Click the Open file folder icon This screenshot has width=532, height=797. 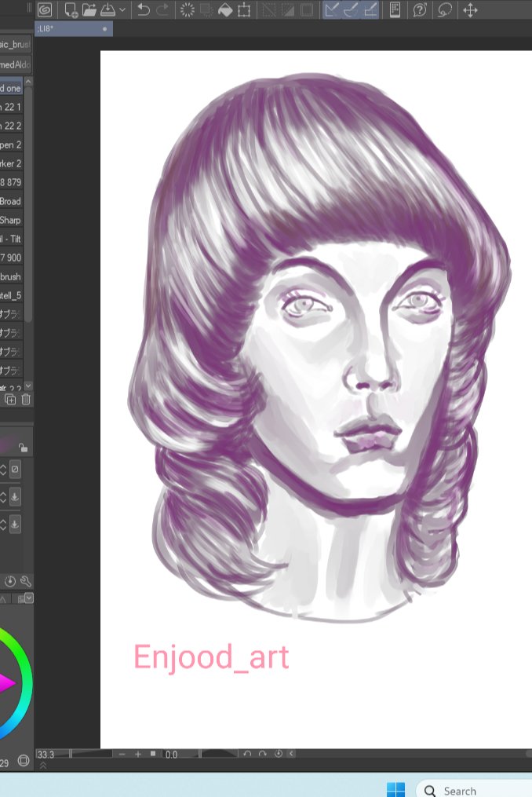coord(89,9)
